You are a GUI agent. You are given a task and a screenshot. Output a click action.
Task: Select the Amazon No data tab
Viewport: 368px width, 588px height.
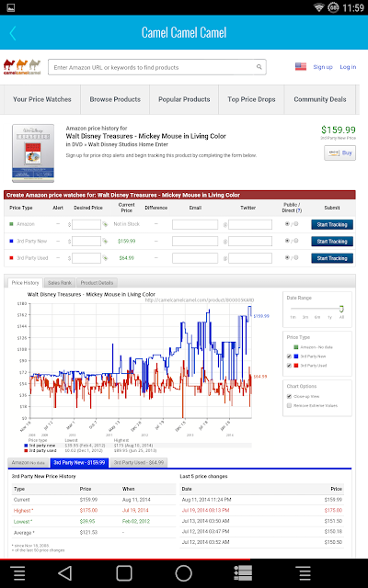pos(29,463)
